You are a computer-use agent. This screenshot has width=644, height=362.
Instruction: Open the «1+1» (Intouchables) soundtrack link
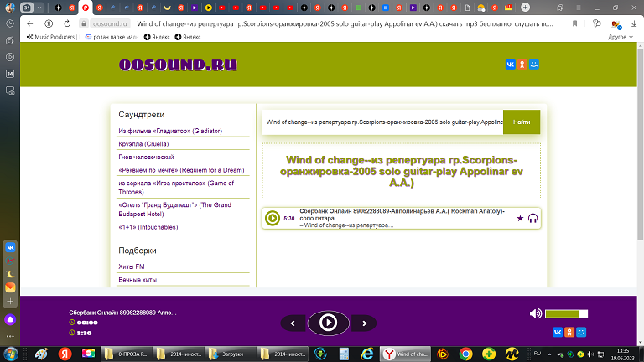[x=148, y=227]
